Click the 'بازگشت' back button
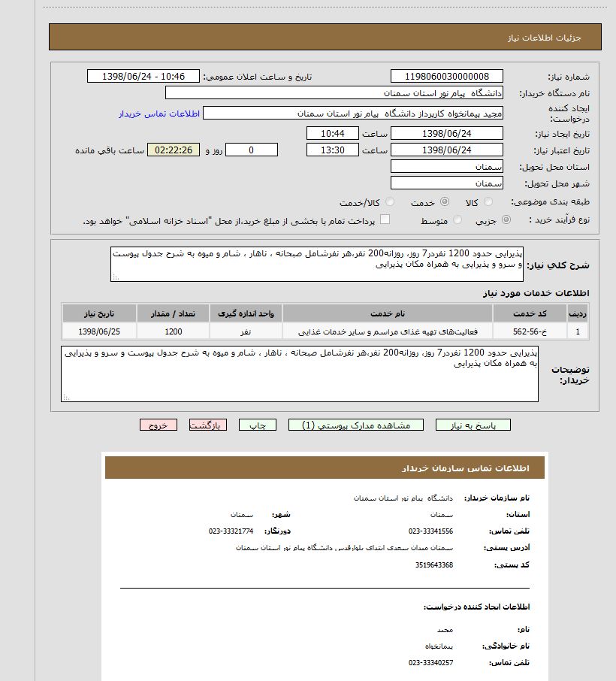 coord(207,425)
